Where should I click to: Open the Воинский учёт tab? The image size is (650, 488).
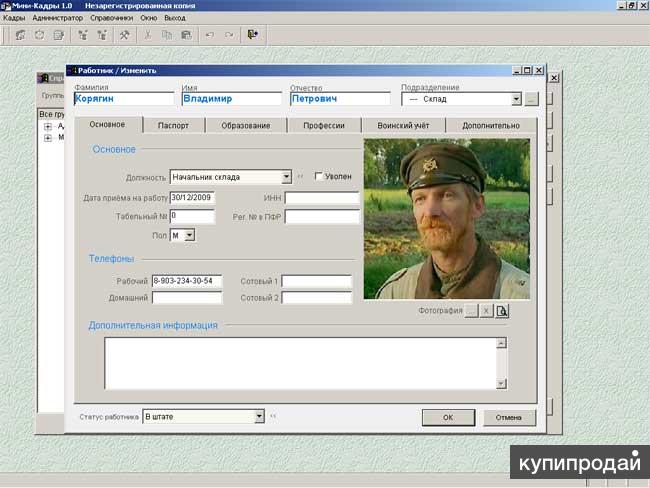(403, 125)
